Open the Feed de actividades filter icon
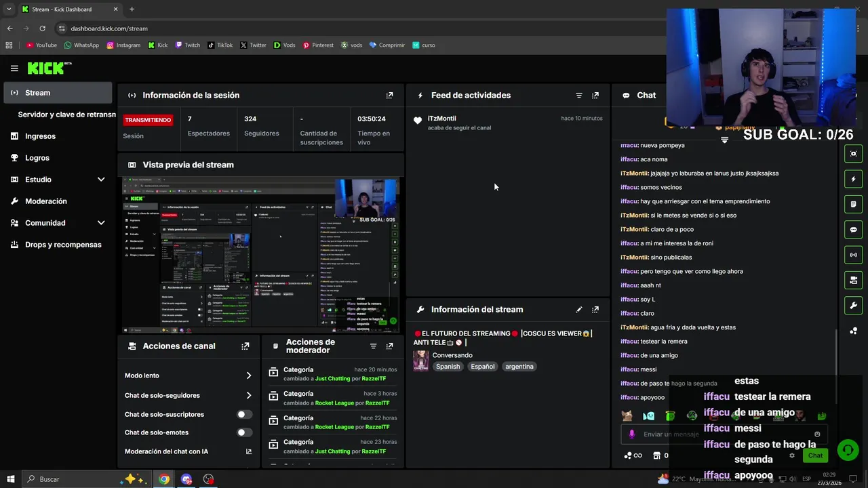 pos(579,96)
